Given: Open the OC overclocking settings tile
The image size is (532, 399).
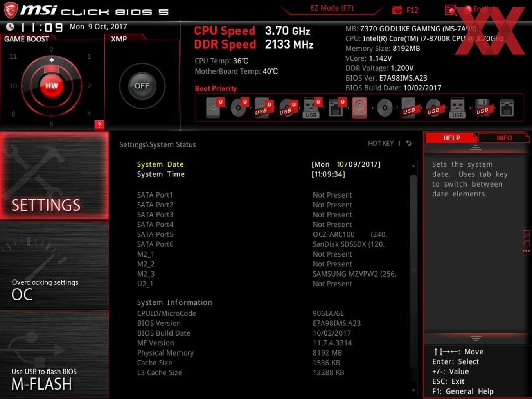Looking at the screenshot, I should pyautogui.click(x=54, y=265).
